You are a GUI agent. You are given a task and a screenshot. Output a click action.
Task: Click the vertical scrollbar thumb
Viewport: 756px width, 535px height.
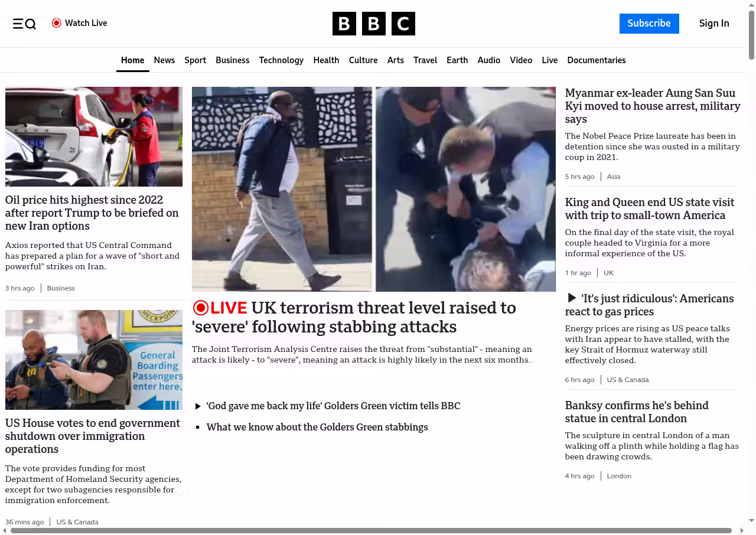[751, 35]
